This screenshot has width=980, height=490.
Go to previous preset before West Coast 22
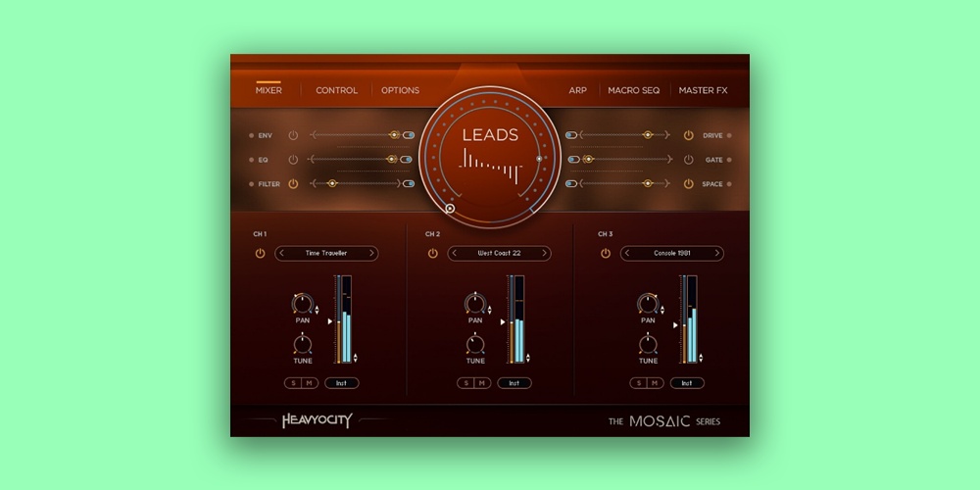click(x=455, y=254)
